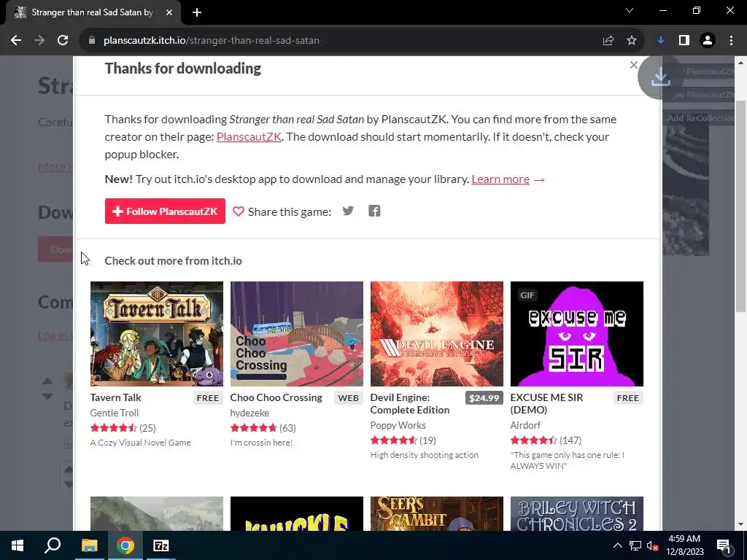Open the Choo Choo Crossing thumbnail
This screenshot has height=560, width=747.
(x=297, y=334)
